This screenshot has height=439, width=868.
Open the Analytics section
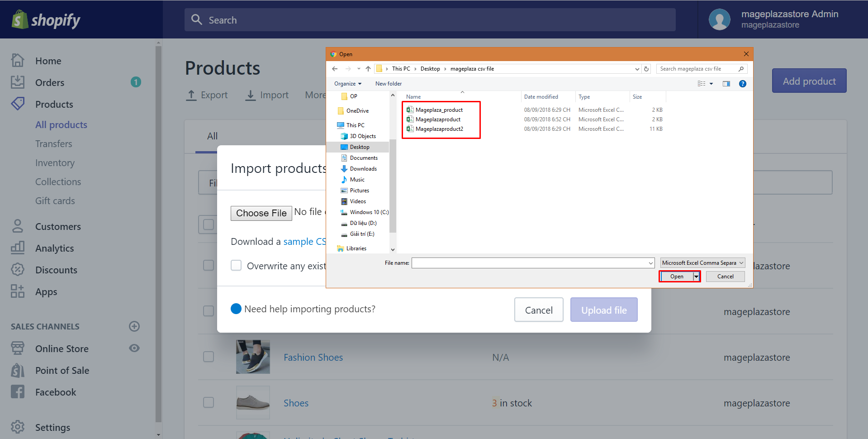pos(54,248)
